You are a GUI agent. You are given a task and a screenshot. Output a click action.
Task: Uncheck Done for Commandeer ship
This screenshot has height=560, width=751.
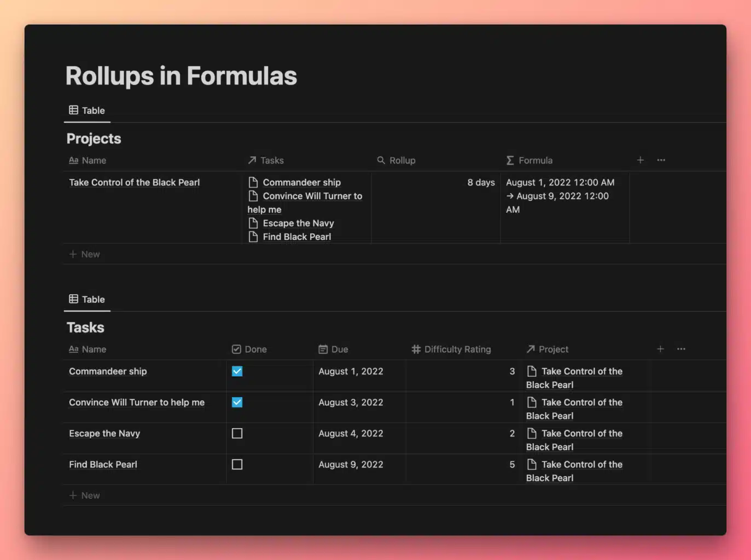tap(237, 371)
